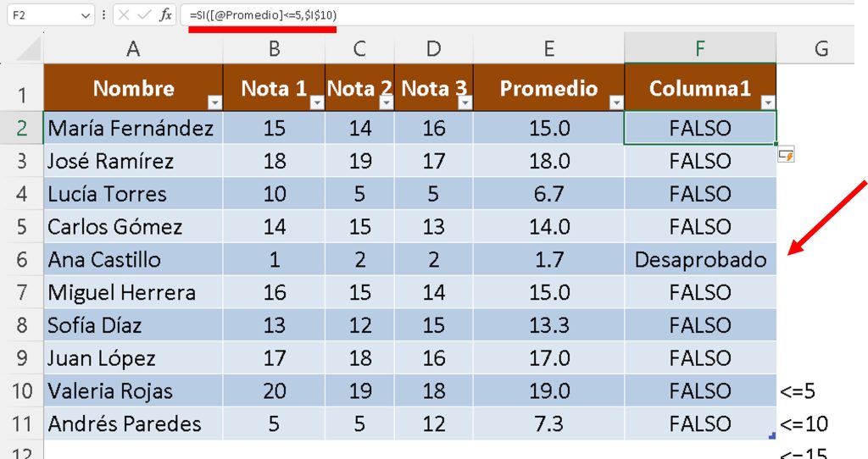Click the table resize handle corner
The width and height of the screenshot is (868, 459).
point(771,435)
